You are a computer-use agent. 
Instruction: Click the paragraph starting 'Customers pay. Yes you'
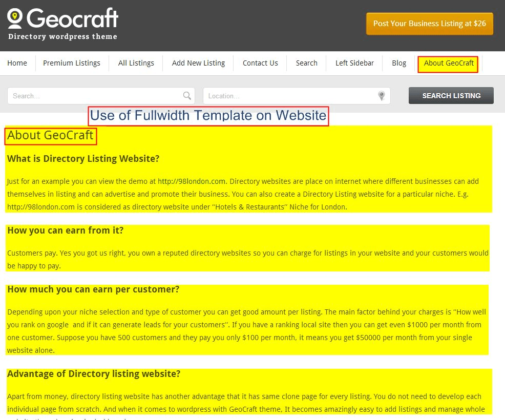click(x=248, y=259)
